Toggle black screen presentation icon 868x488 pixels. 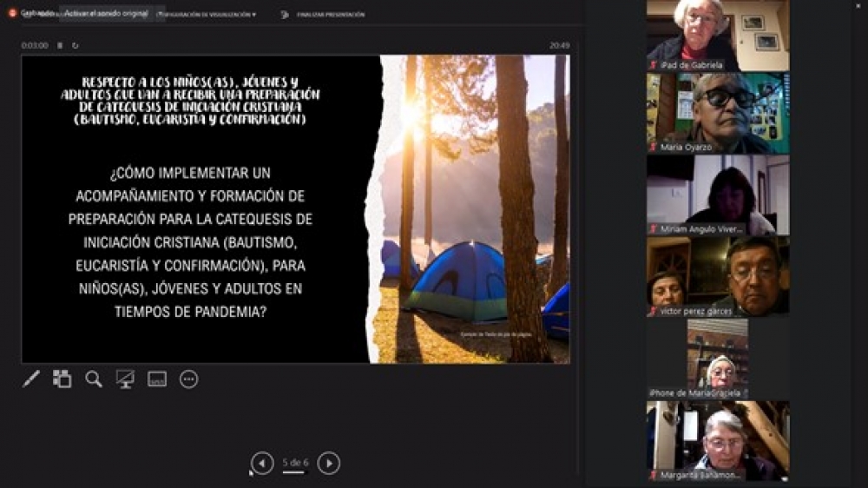pos(125,379)
